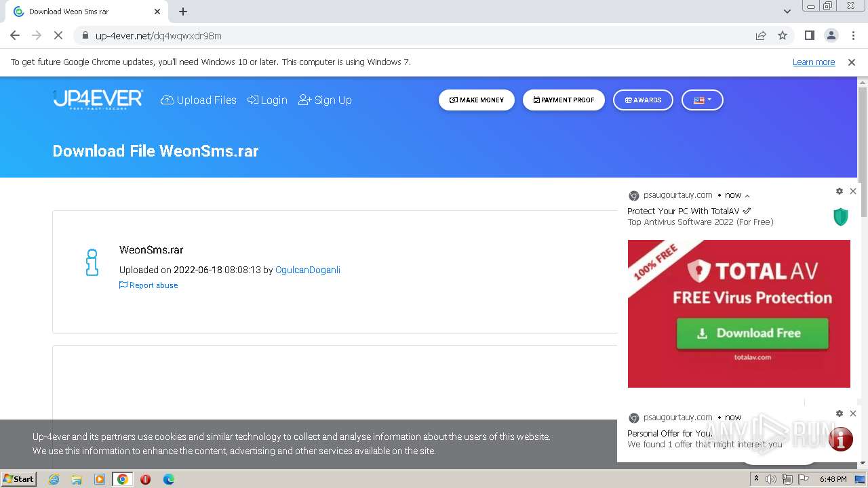
Task: Open the tab search dropdown arrow
Action: pos(787,12)
